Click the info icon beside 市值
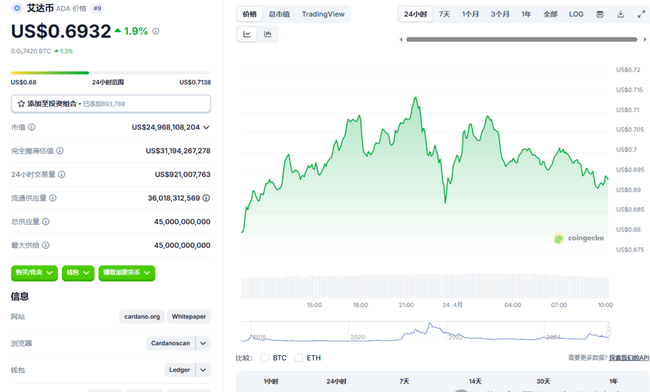The height and width of the screenshot is (392, 650). (x=32, y=127)
